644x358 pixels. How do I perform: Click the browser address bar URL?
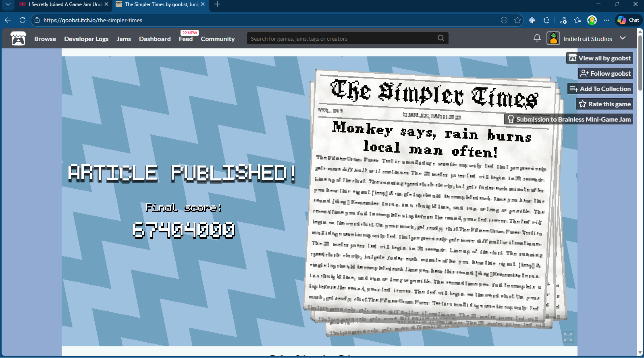click(x=93, y=20)
